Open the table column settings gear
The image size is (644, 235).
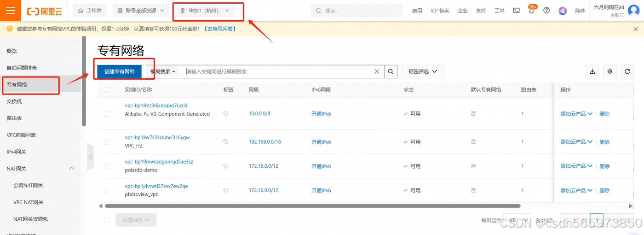point(610,71)
